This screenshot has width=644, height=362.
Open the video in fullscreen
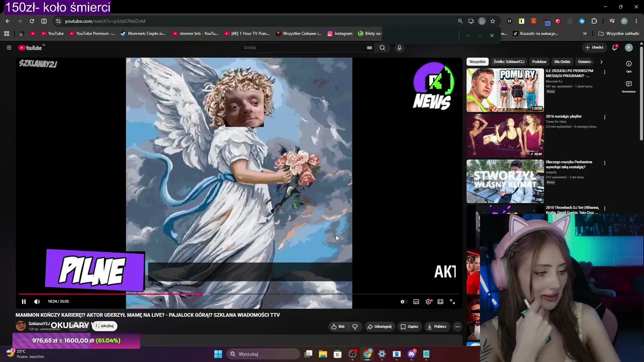click(452, 302)
